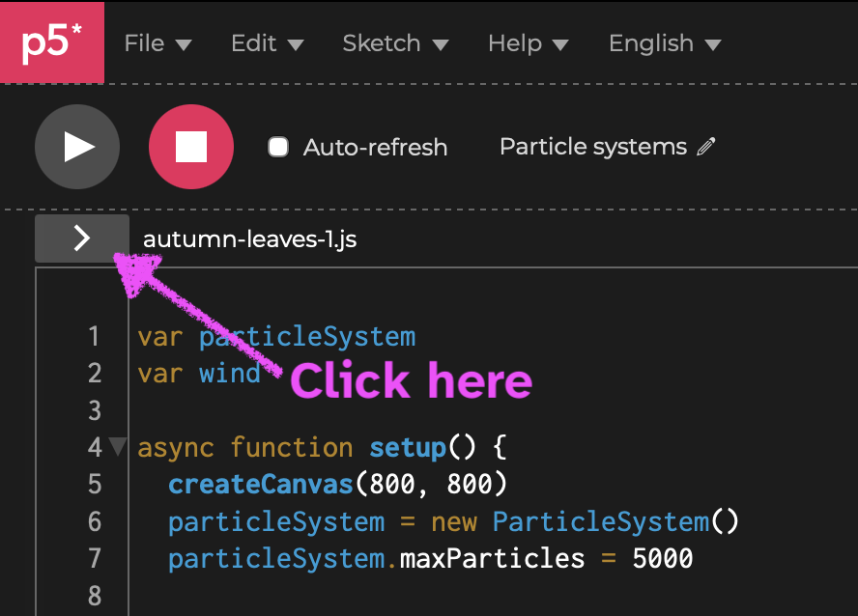Click line number 1 in gutter
858x616 pixels.
[94, 336]
